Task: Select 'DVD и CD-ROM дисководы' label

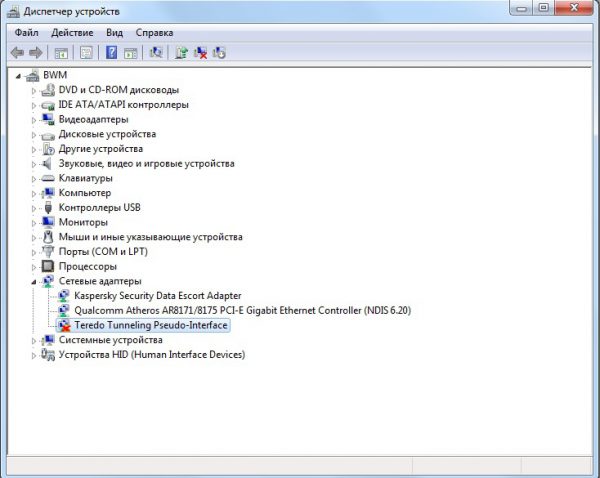Action: (119, 90)
